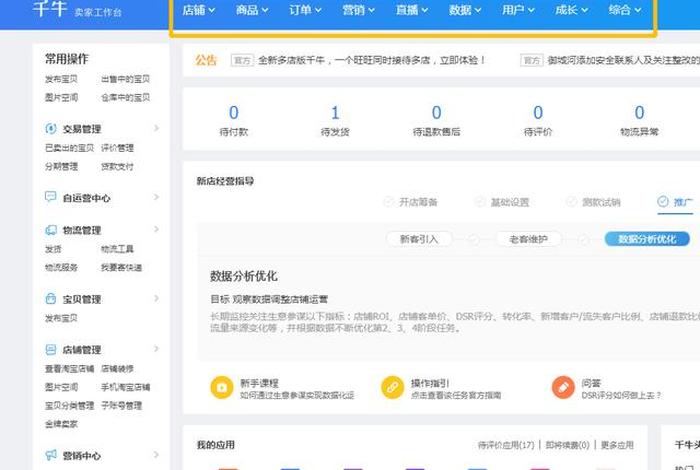700x470 pixels.
Task: Click the 宝贝管理 bag icon
Action: (x=51, y=299)
